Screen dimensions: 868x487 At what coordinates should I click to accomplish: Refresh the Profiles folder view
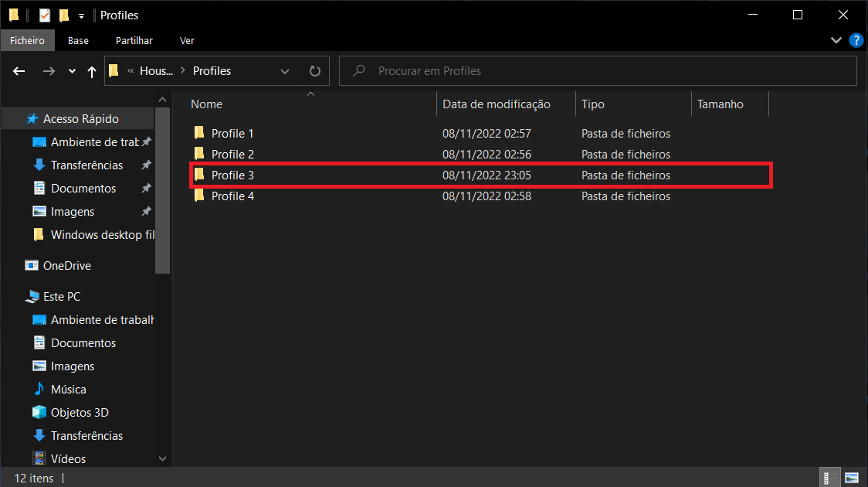314,71
